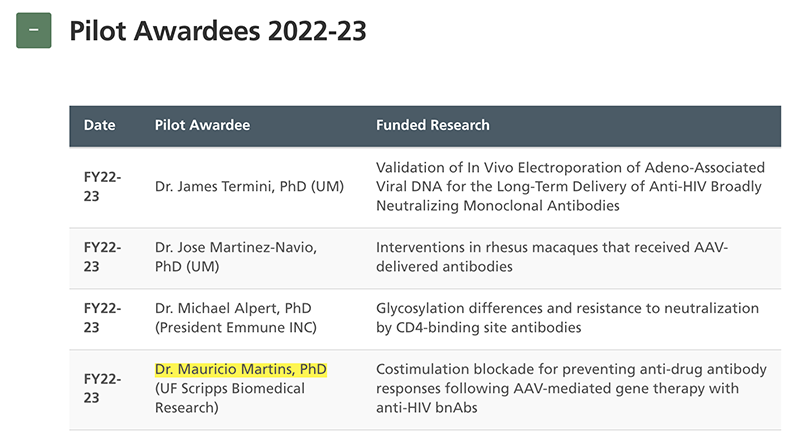Click the Pilot Awardees 2022-23 heading

[218, 32]
